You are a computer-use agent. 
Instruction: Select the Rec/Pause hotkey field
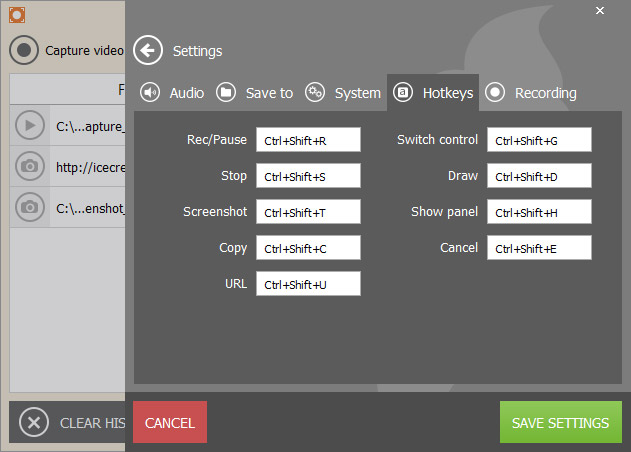click(308, 140)
